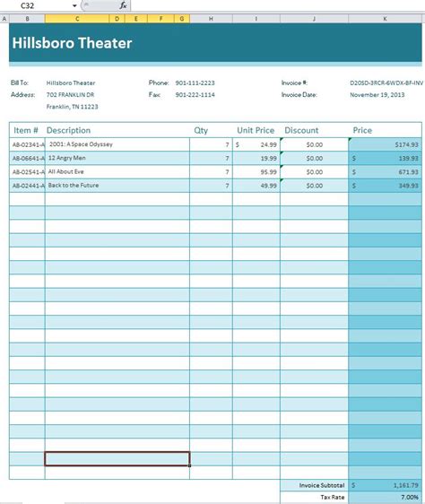
Task: Click the Invoice Subtotal label
Action: (x=322, y=485)
